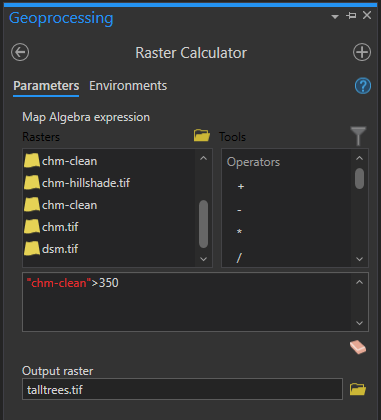Go back using the circular arrow button
381x420 pixels.
click(20, 52)
